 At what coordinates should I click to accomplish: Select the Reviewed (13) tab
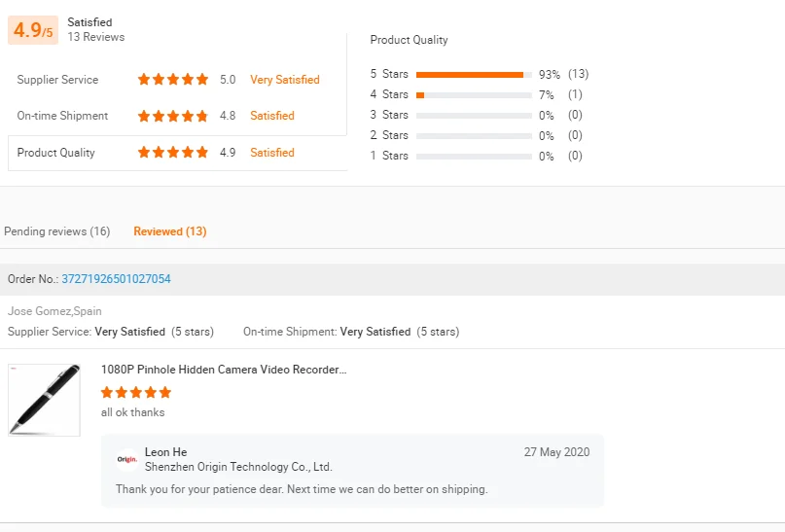(x=170, y=231)
